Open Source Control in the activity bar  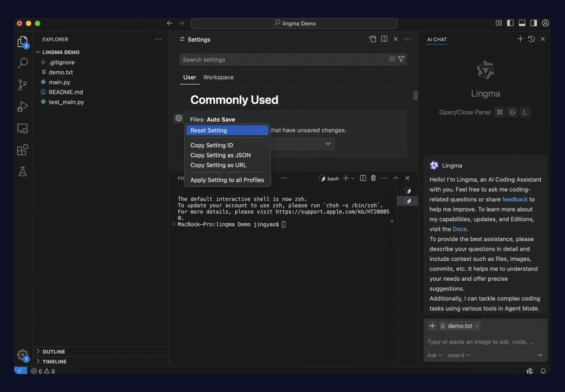pos(22,85)
